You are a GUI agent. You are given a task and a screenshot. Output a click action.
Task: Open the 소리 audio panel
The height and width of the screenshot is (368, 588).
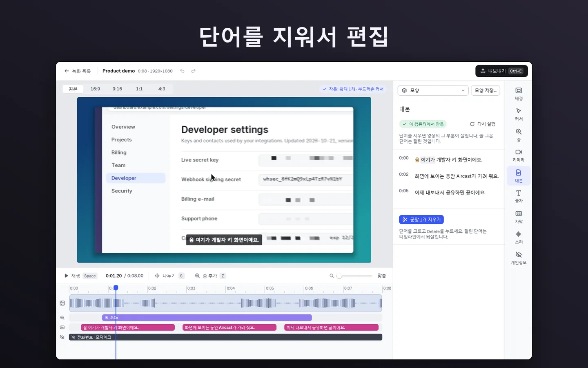[519, 237]
